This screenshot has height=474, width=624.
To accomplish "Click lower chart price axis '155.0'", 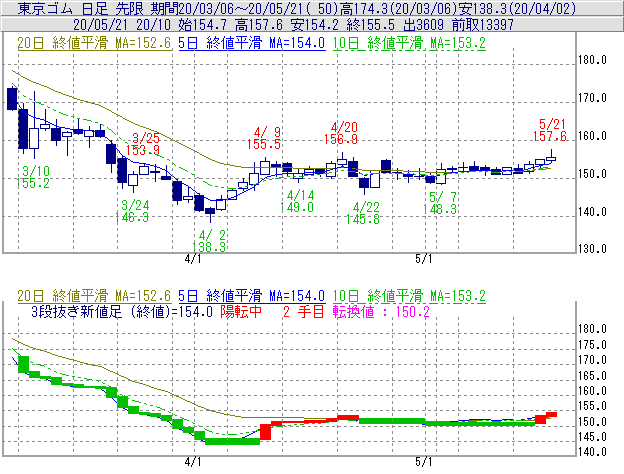I will tap(592, 406).
